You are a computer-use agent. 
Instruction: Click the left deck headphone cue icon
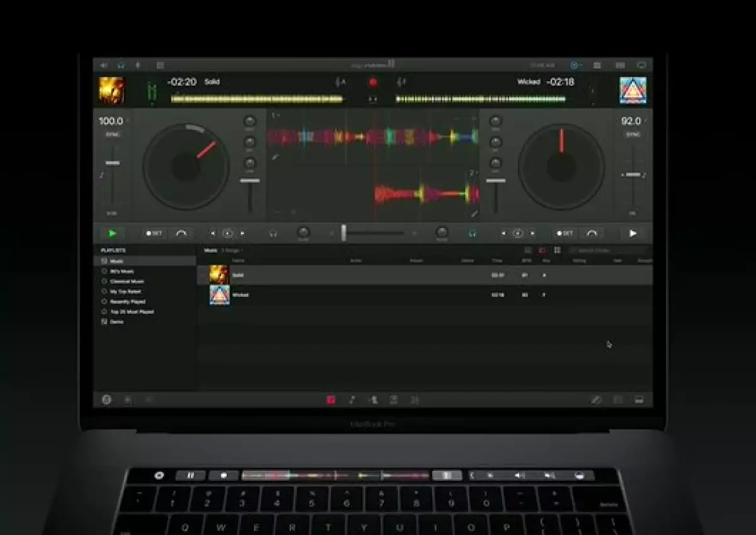273,233
